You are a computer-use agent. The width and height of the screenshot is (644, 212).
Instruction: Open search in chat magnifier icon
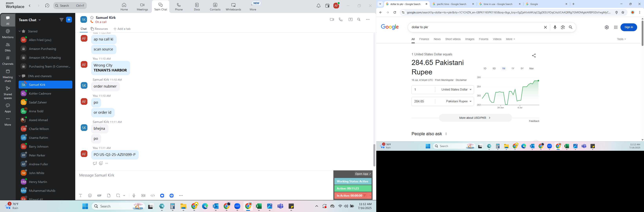click(x=359, y=19)
